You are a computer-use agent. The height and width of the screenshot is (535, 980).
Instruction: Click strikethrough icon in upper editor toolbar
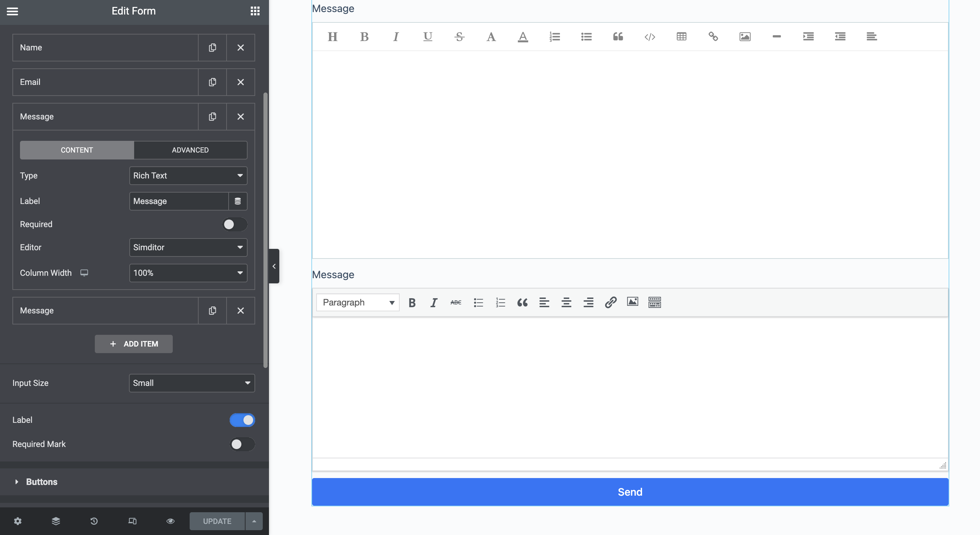459,37
